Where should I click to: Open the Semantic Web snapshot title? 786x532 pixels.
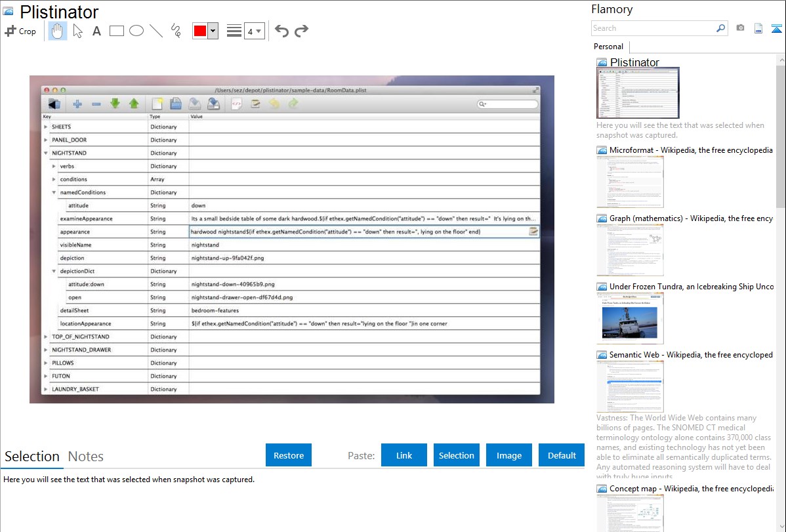(691, 354)
